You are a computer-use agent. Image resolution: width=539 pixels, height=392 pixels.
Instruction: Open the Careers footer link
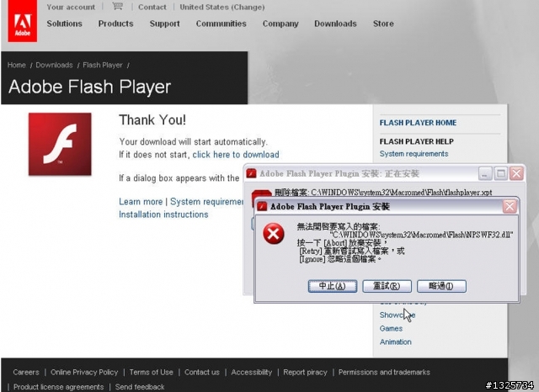[26, 372]
